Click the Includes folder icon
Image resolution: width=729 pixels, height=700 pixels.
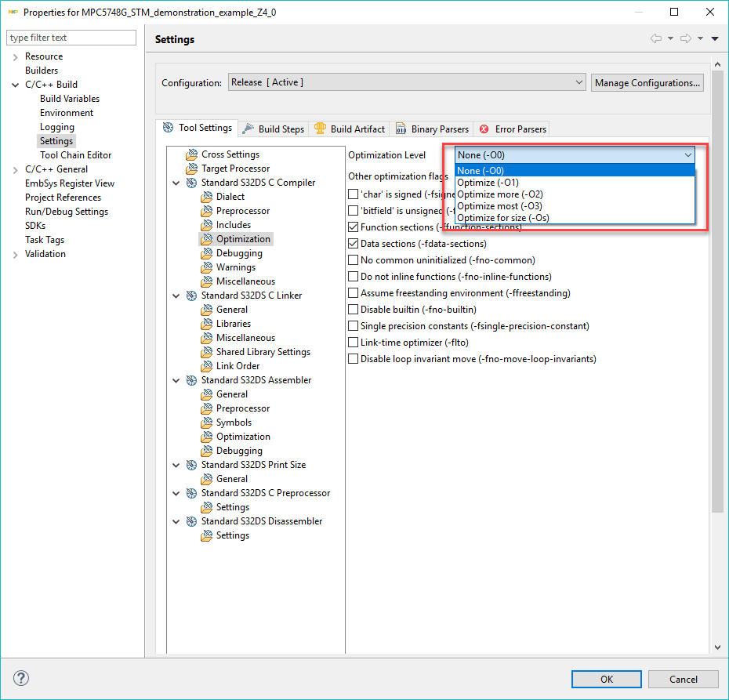[x=206, y=225]
